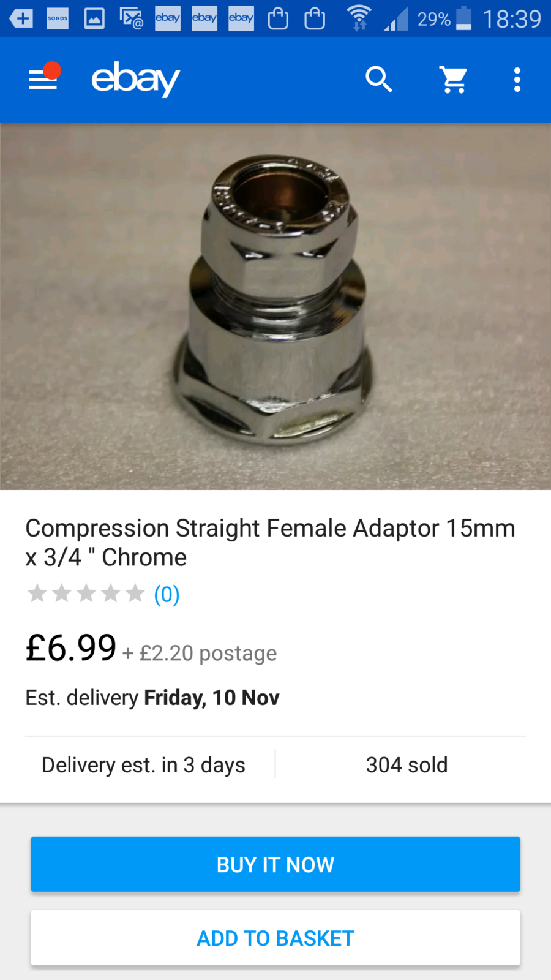Viewport: 551px width, 980px height.
Task: Open the search magnifier icon
Action: tap(379, 80)
